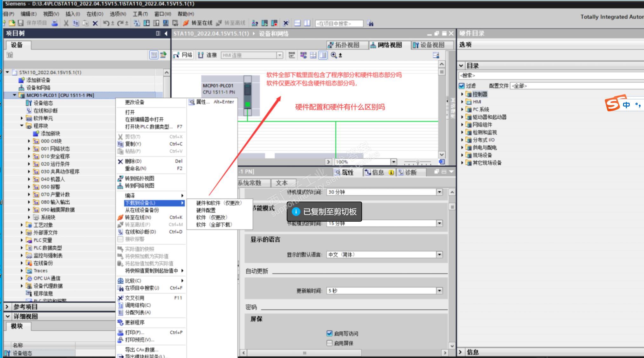
Task: Click the network view zoom slider
Action: point(418,162)
